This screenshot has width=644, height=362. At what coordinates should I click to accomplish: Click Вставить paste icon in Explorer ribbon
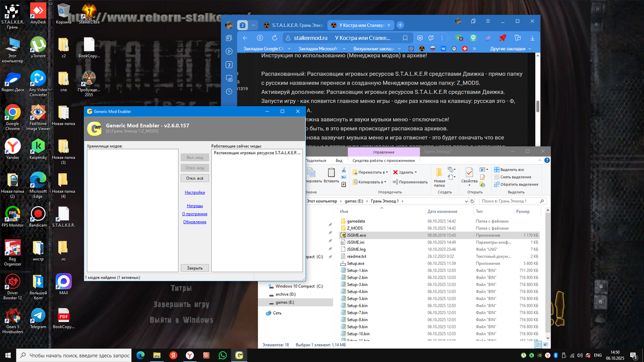331,175
